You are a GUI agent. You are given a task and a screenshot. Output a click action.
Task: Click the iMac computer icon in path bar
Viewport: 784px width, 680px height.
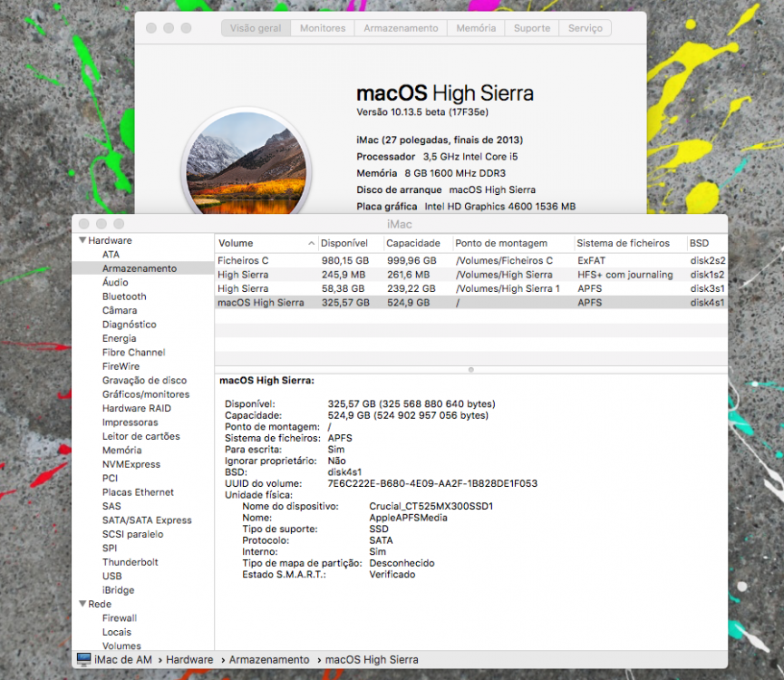(84, 659)
